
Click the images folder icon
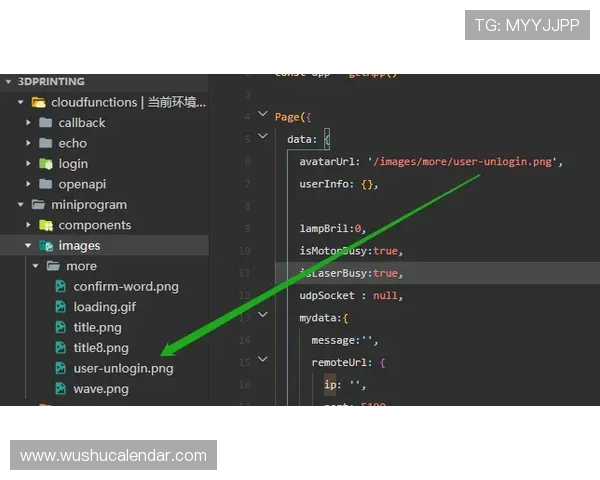[x=46, y=246]
